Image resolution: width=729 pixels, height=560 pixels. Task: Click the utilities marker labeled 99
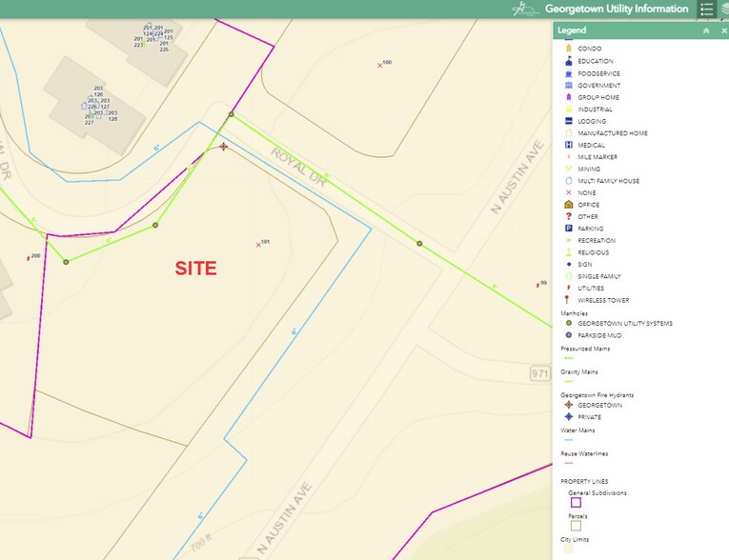(x=537, y=285)
